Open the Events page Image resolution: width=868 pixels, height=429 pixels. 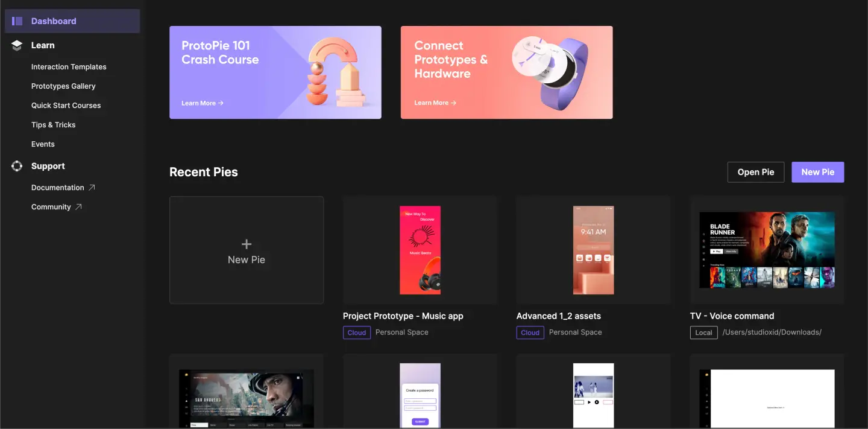coord(43,144)
